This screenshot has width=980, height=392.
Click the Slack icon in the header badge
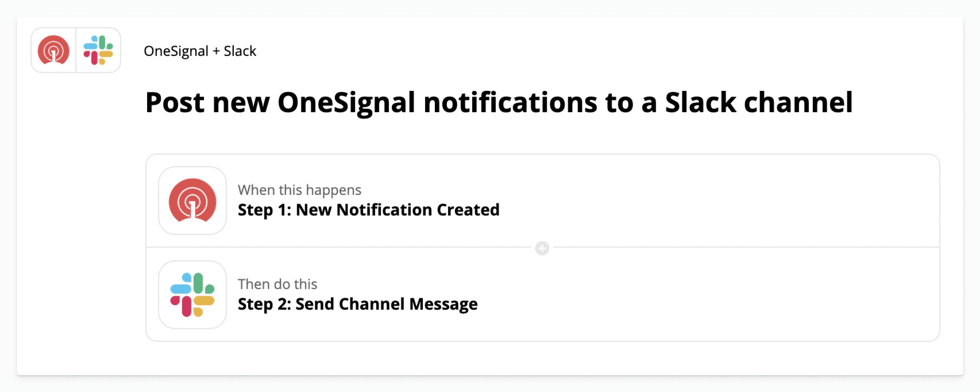coord(98,50)
